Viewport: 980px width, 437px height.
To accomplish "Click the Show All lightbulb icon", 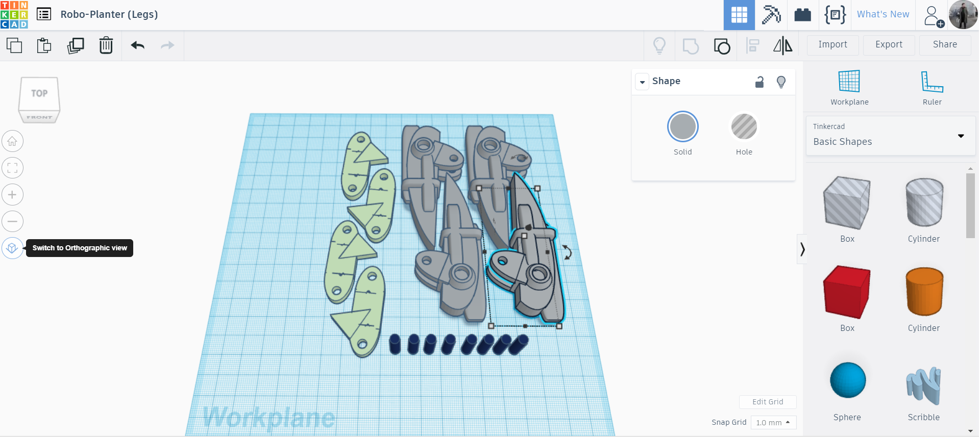I will 659,46.
